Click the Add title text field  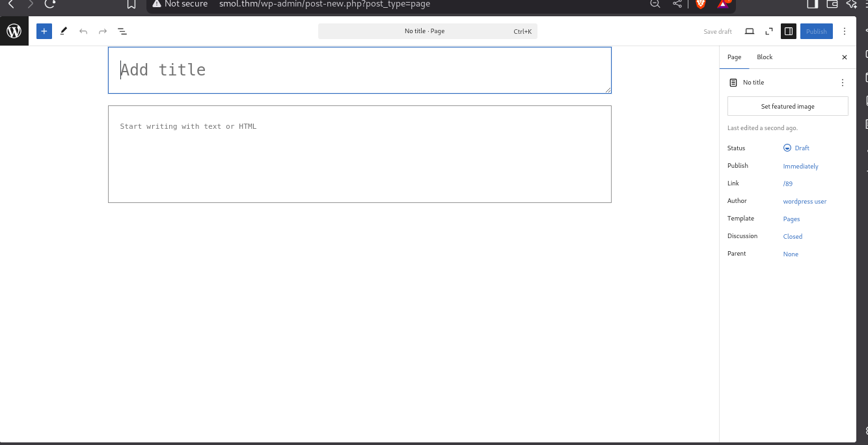(x=359, y=70)
